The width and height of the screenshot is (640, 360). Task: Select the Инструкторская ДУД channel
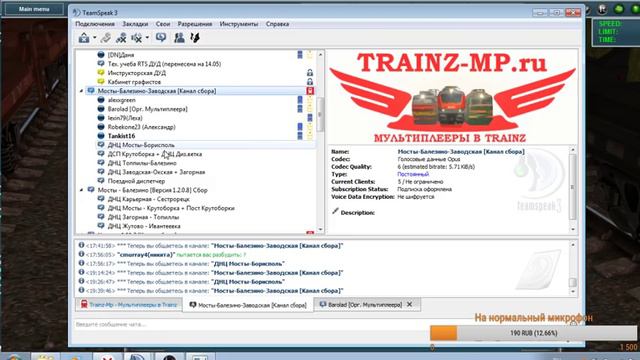137,73
